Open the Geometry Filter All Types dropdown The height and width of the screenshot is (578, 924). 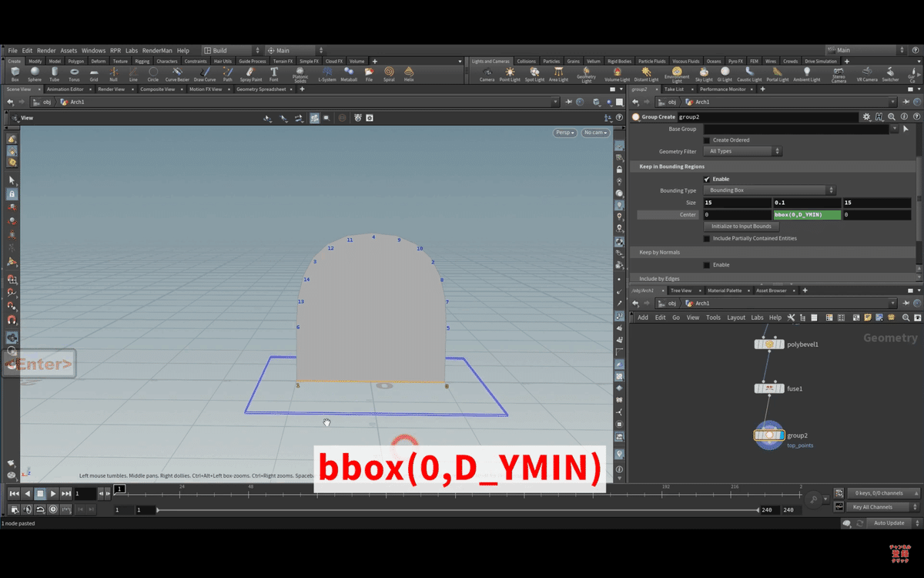[743, 152]
